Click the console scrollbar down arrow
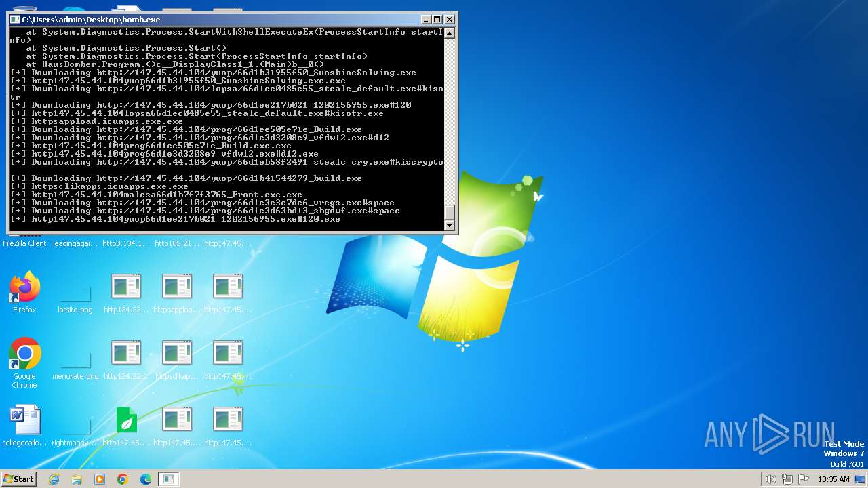Image resolution: width=868 pixels, height=488 pixels. (449, 225)
